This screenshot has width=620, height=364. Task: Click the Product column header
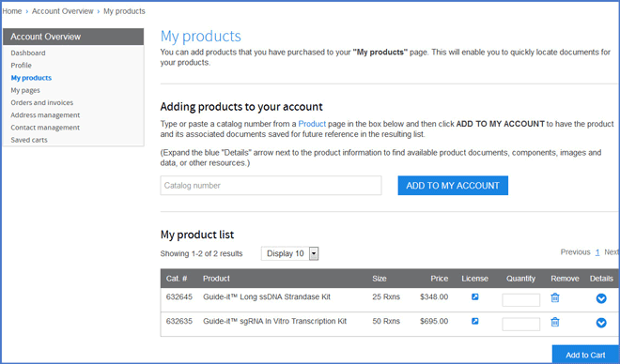click(216, 279)
